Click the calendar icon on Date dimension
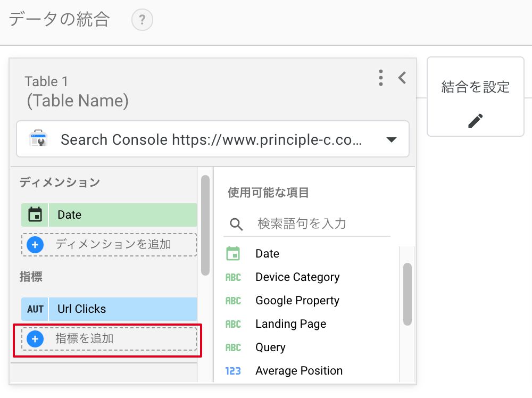532x398 pixels. 35,215
